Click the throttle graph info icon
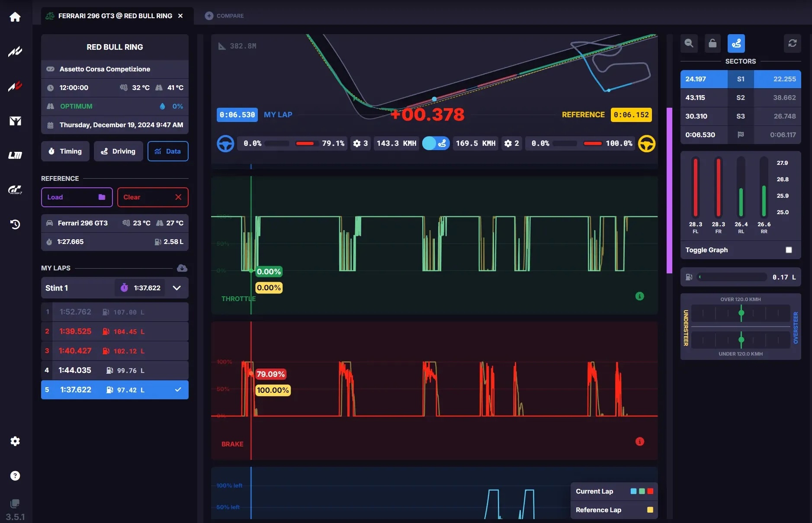This screenshot has height=523, width=812. coord(640,296)
